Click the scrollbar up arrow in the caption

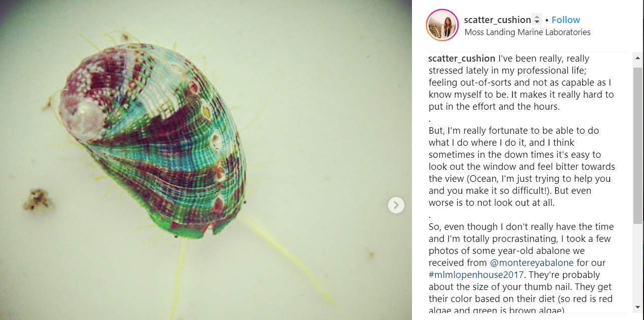[637, 58]
